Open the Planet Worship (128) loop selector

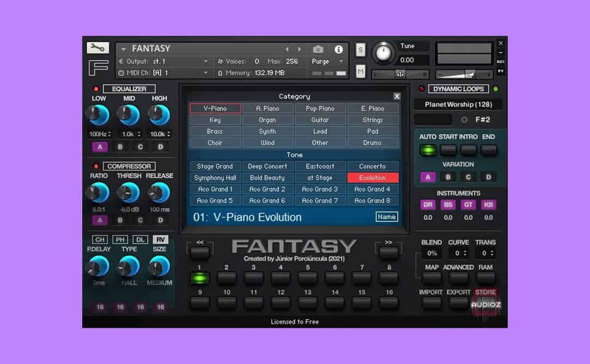[x=458, y=104]
